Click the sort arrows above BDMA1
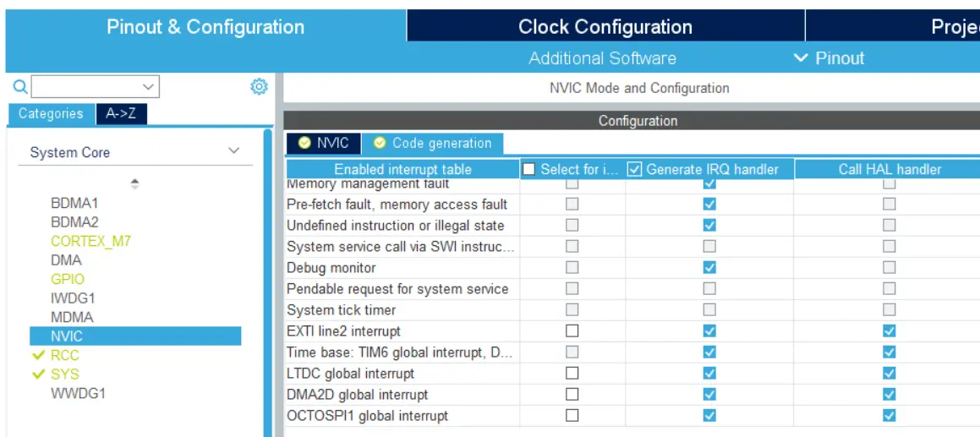This screenshot has width=980, height=437. tap(134, 183)
